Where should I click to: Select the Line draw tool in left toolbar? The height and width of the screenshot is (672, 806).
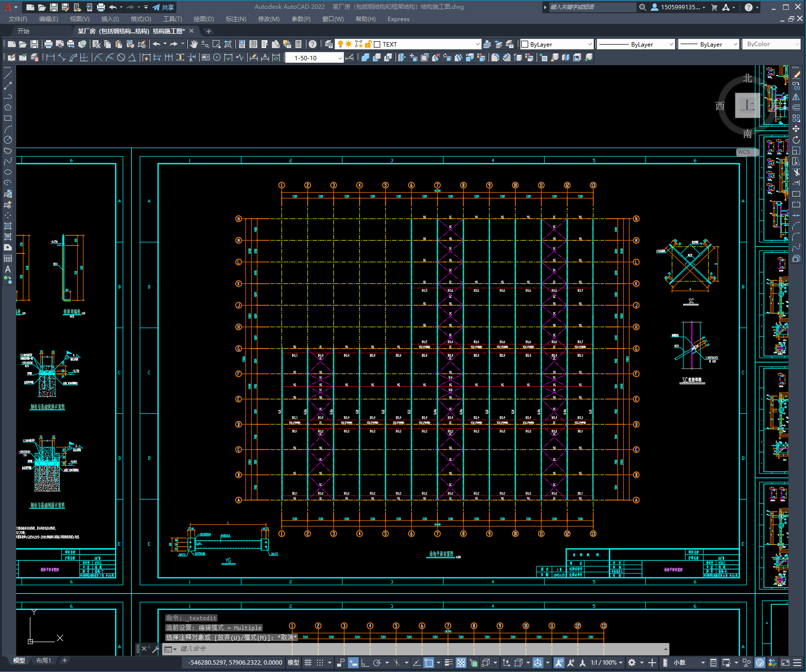click(8, 75)
